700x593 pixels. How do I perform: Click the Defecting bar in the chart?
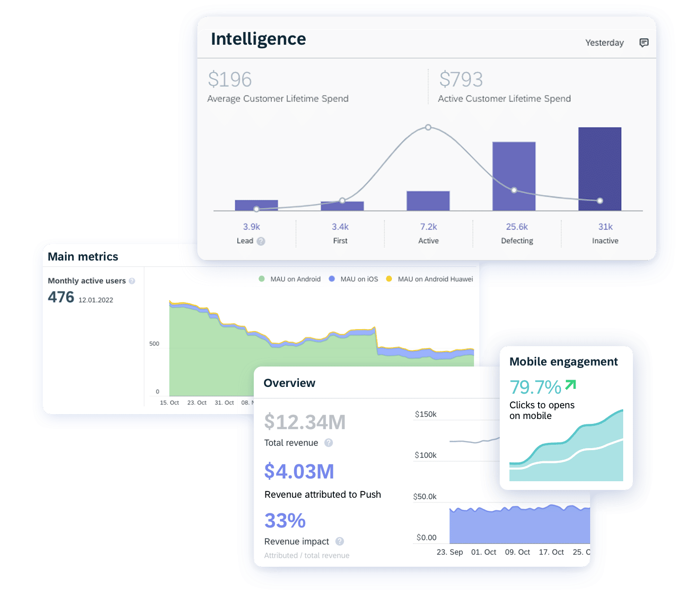pyautogui.click(x=514, y=176)
